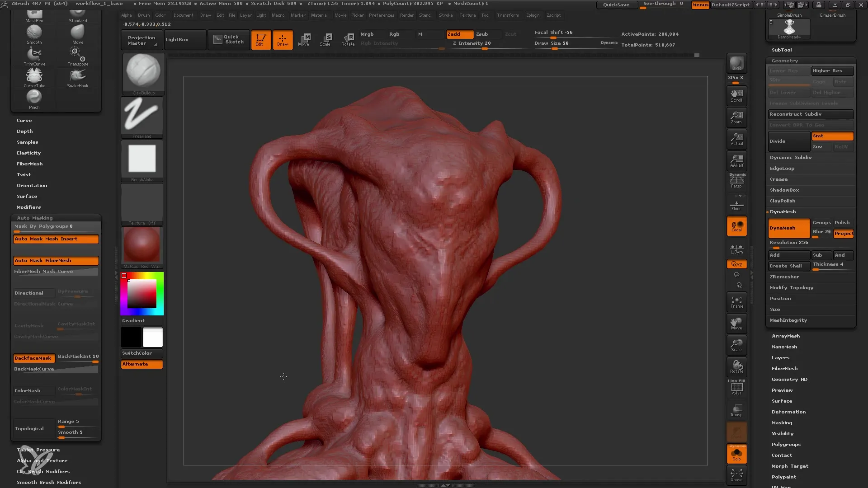This screenshot has height=488, width=868.
Task: Expand the Masking subpanel
Action: coord(782,422)
